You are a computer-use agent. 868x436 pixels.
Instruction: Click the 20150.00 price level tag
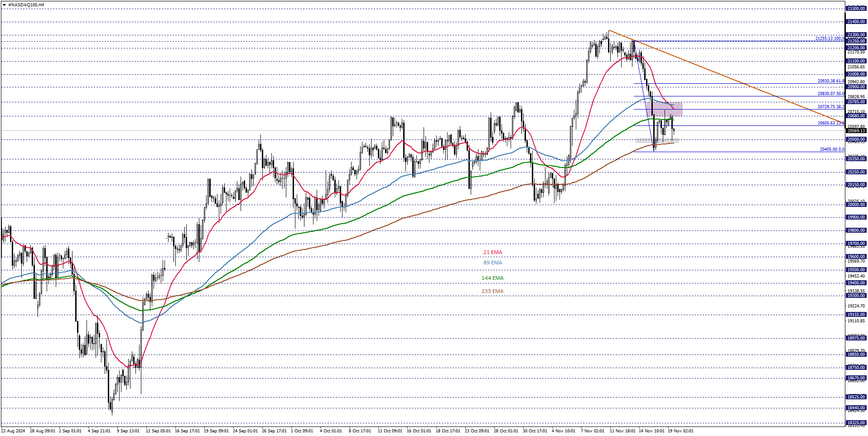856,185
